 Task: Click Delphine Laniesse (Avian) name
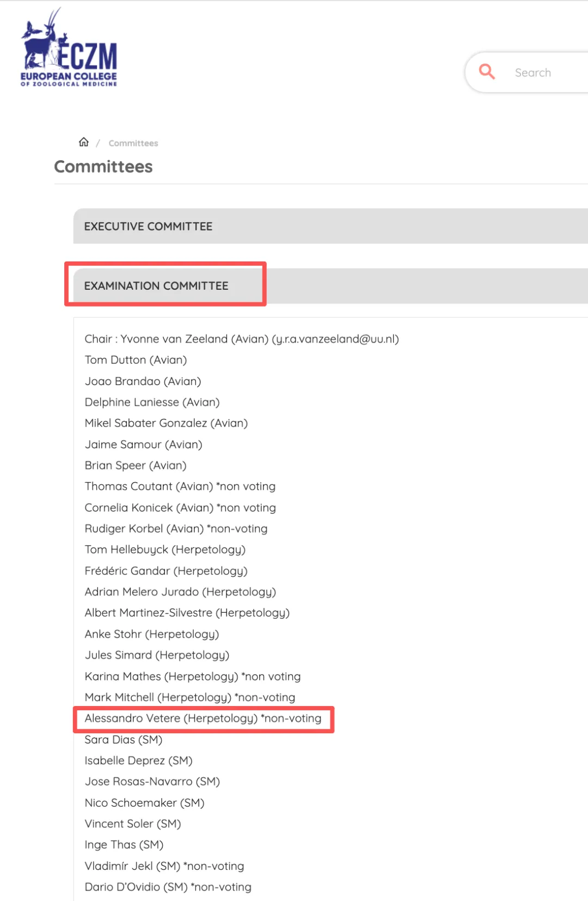pos(152,403)
